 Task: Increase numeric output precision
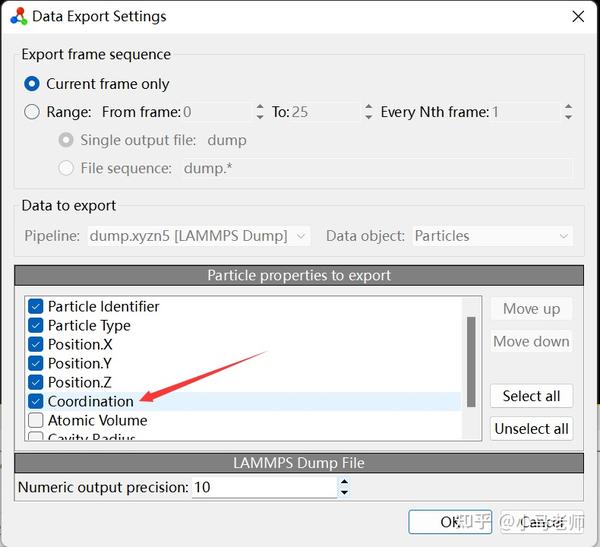coord(344,482)
